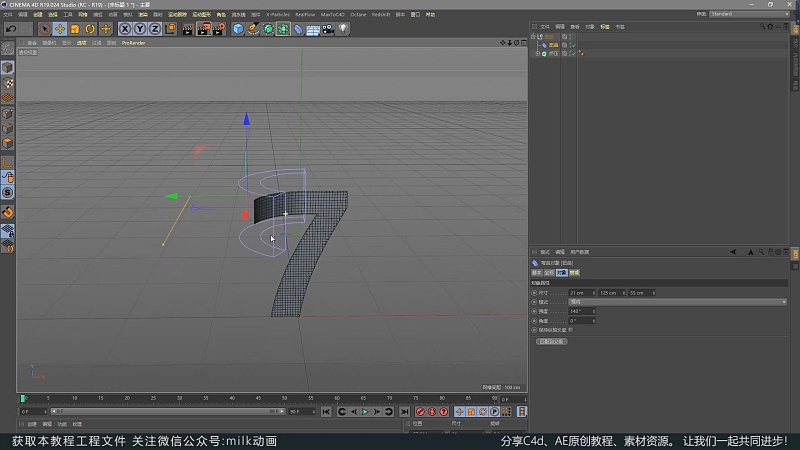Click Record Active Objects red button
800x450 pixels.
pos(420,412)
